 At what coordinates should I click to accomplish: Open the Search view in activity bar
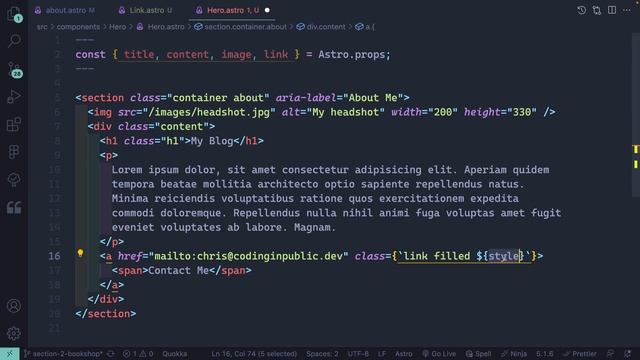pos(14,40)
